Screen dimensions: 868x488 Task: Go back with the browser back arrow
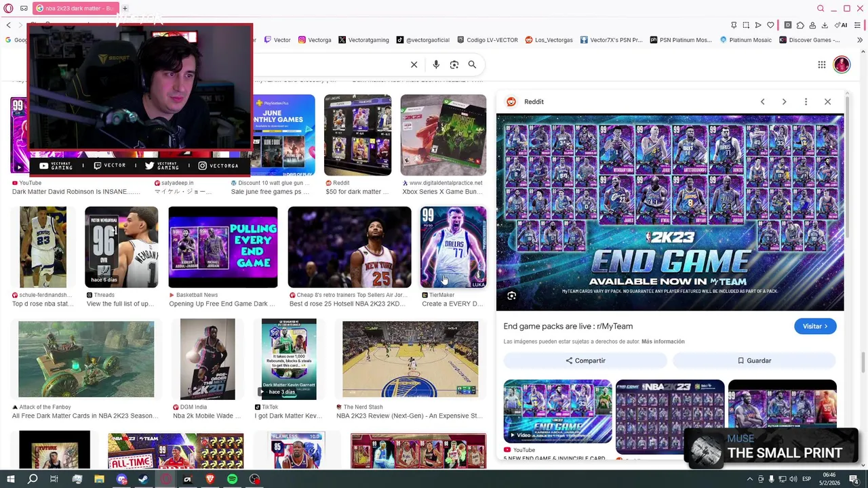[8, 25]
